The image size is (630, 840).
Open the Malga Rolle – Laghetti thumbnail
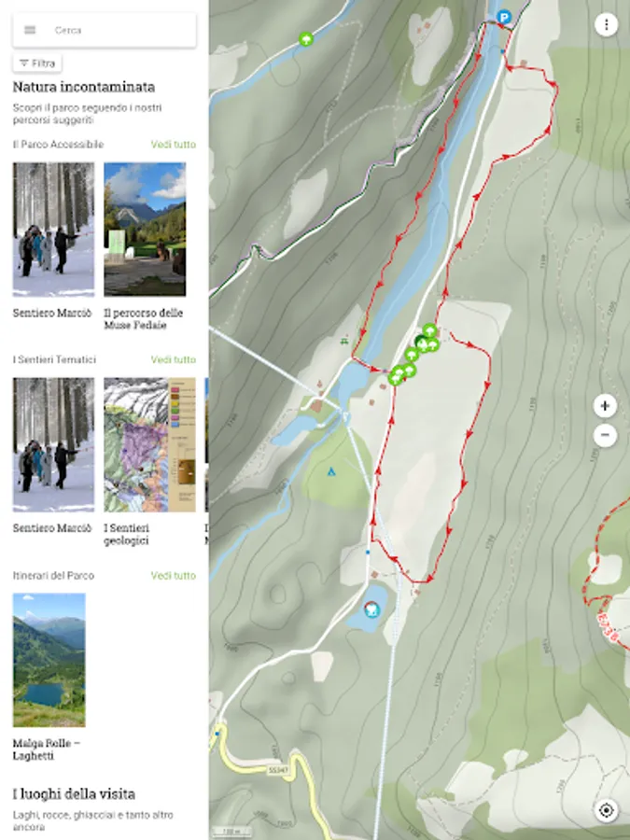click(x=49, y=660)
